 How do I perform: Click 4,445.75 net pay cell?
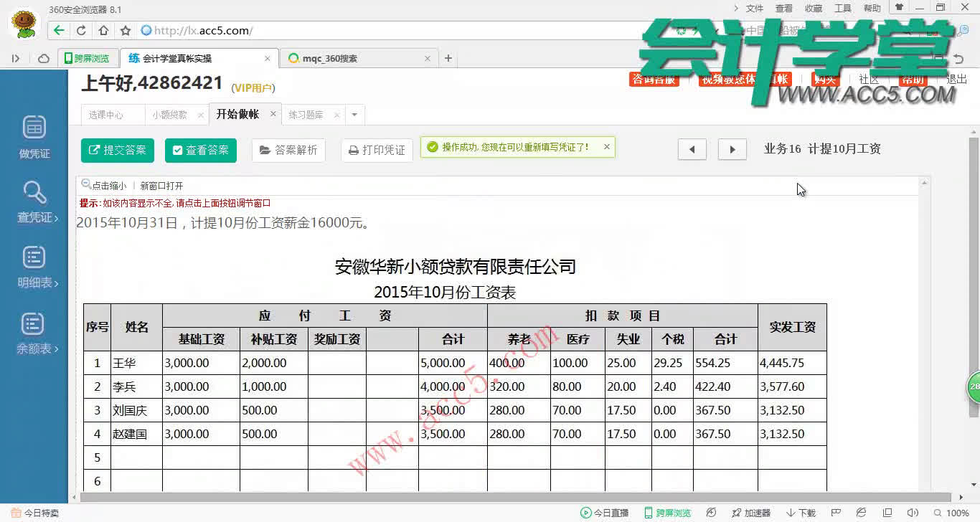[792, 363]
